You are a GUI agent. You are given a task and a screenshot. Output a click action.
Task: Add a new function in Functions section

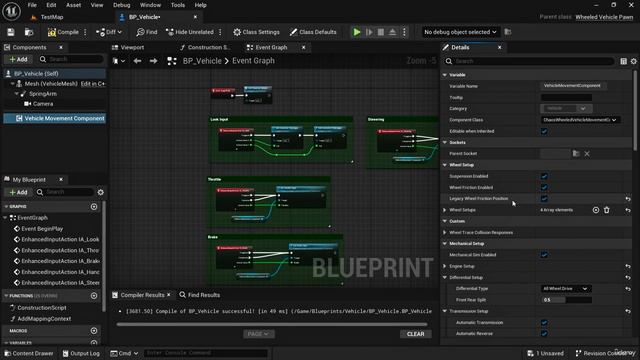coord(94,296)
